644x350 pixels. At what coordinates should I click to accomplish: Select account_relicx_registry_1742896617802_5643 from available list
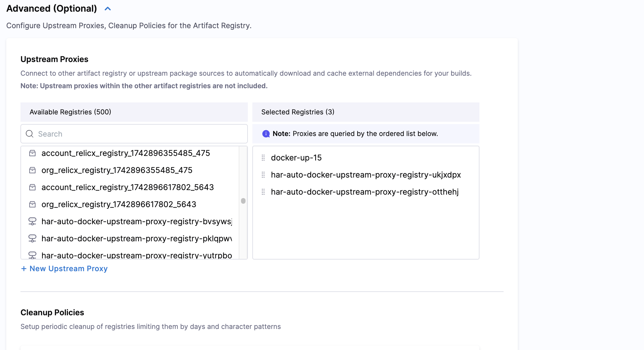coord(127,187)
